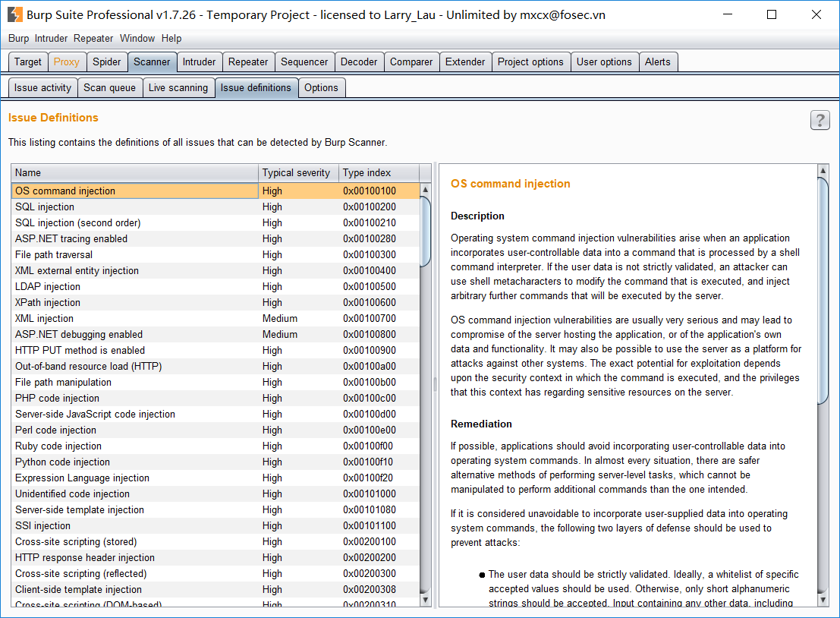
Task: Select Perl code injection row
Action: (216, 430)
